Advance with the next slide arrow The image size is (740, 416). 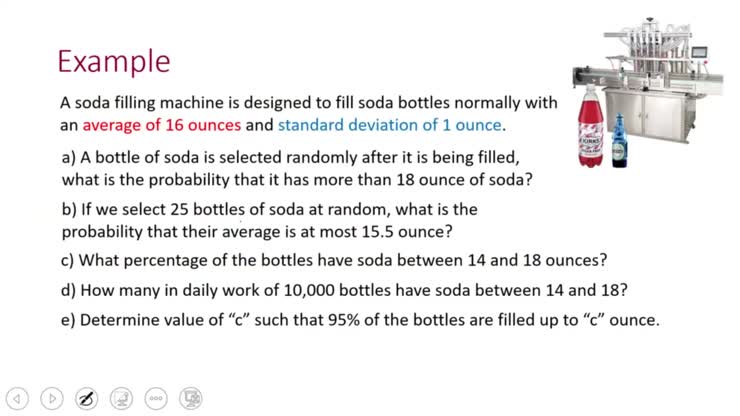[53, 397]
